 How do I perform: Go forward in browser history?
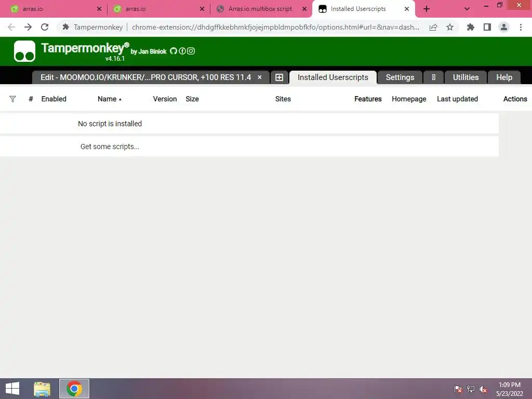pyautogui.click(x=28, y=27)
